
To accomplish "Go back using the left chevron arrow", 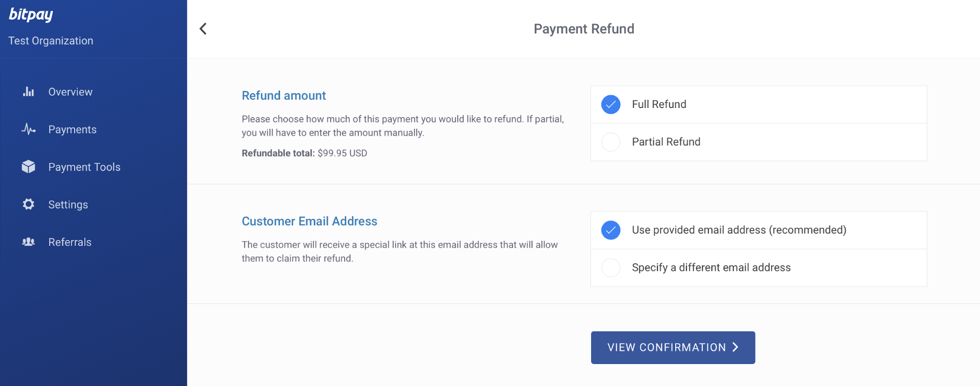I will click(203, 29).
